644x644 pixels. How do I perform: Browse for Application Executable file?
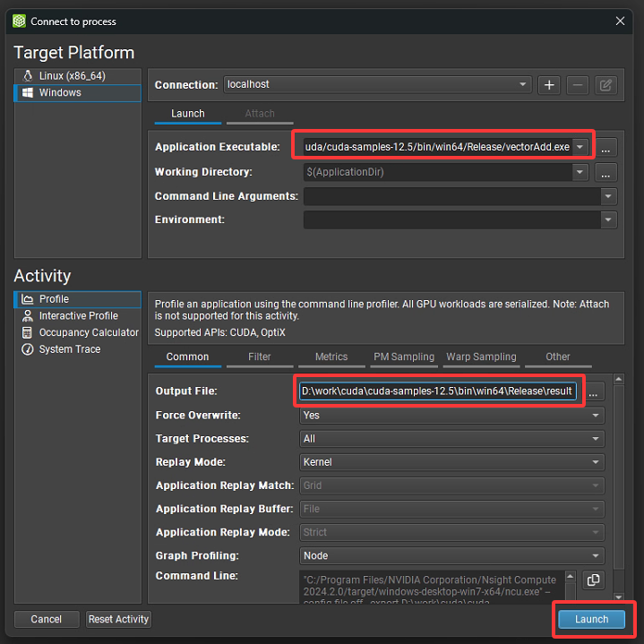(x=606, y=147)
